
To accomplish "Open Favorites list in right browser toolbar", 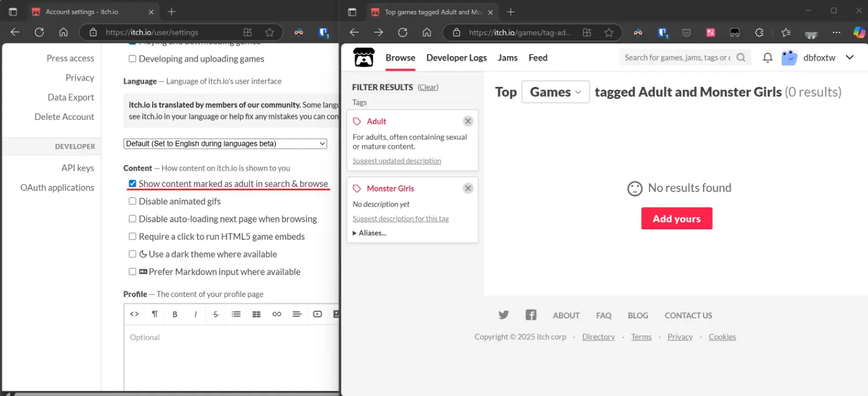I will pyautogui.click(x=785, y=32).
